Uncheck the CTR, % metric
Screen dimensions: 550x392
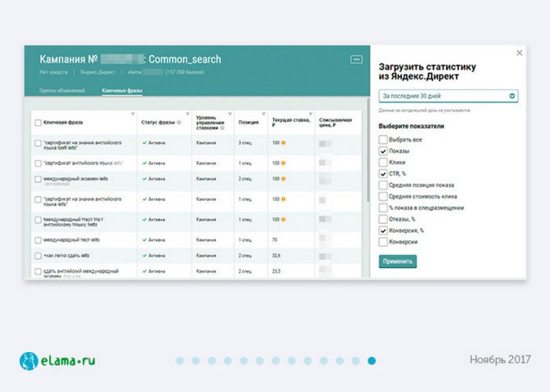point(383,174)
